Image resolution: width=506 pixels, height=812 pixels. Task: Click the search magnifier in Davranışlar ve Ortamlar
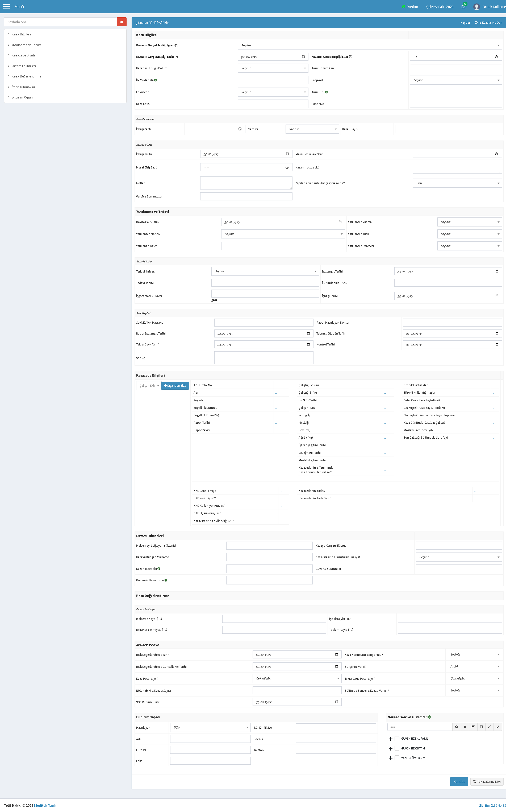tap(457, 727)
